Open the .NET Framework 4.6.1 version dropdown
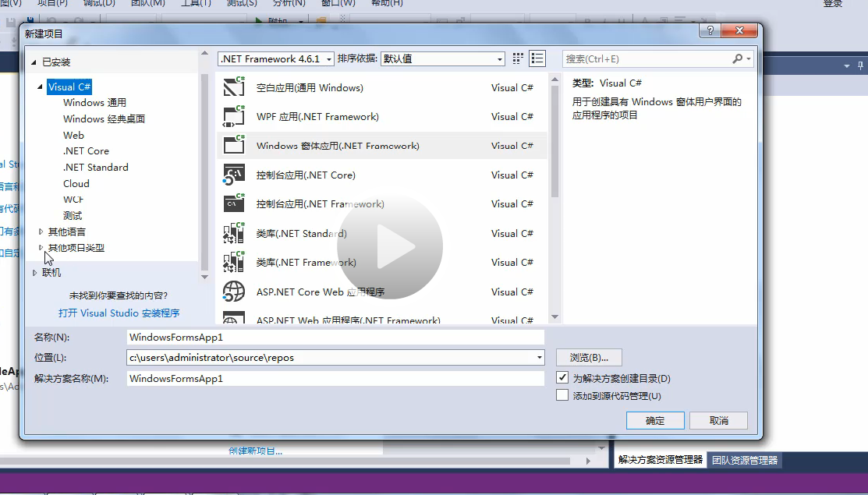 (275, 58)
